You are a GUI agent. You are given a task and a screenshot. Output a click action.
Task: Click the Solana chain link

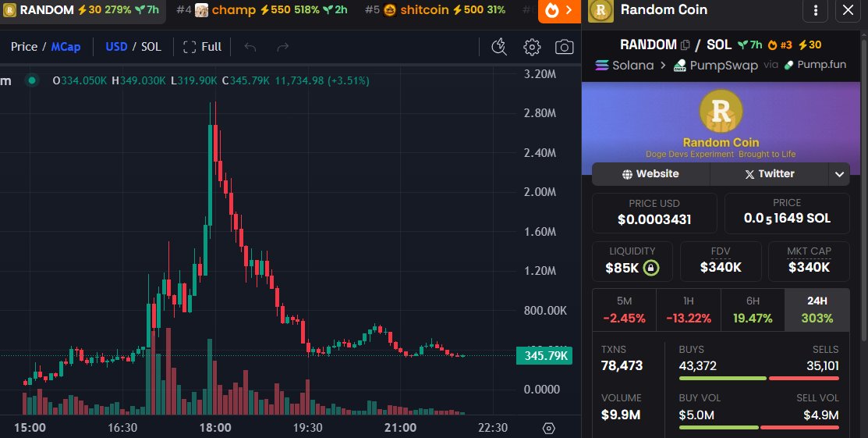coord(625,66)
